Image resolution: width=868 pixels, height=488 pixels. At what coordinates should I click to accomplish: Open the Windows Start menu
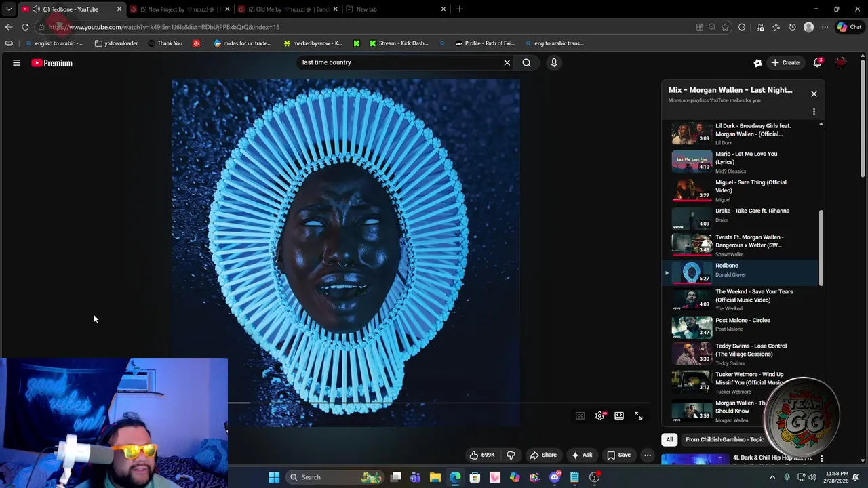pos(274,477)
